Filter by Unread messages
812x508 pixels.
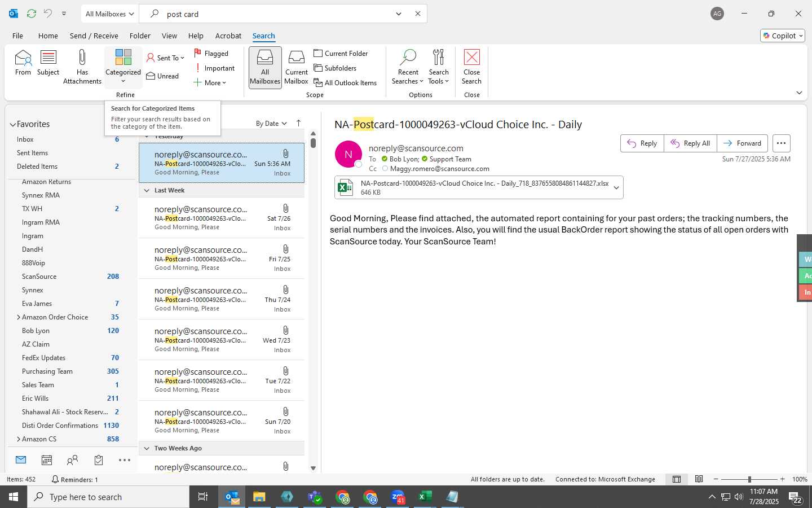tap(162, 76)
